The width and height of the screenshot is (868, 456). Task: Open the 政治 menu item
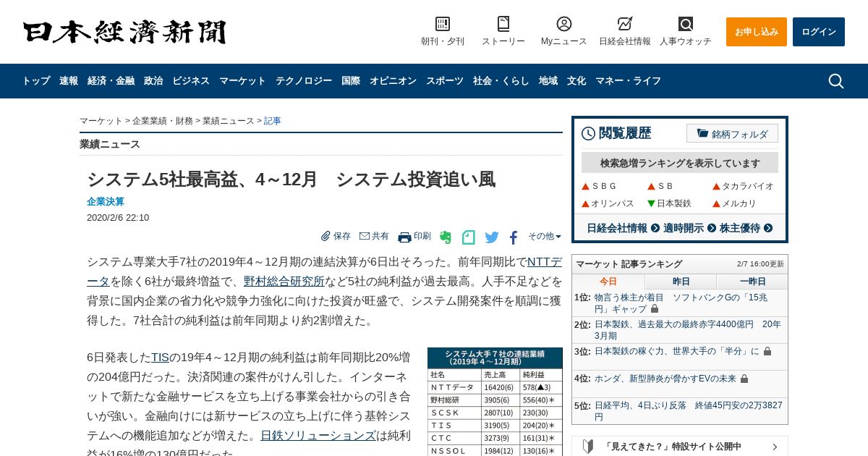(x=153, y=81)
